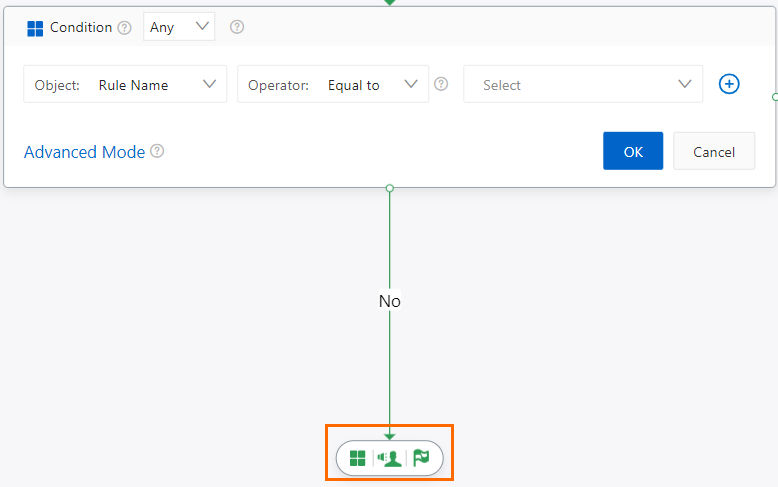Open help icon next to Advanced Mode
This screenshot has width=778, height=487.
(x=157, y=151)
